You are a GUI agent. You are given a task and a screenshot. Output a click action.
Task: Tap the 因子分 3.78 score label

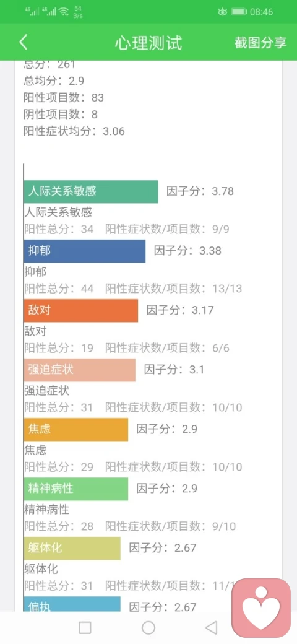click(200, 191)
